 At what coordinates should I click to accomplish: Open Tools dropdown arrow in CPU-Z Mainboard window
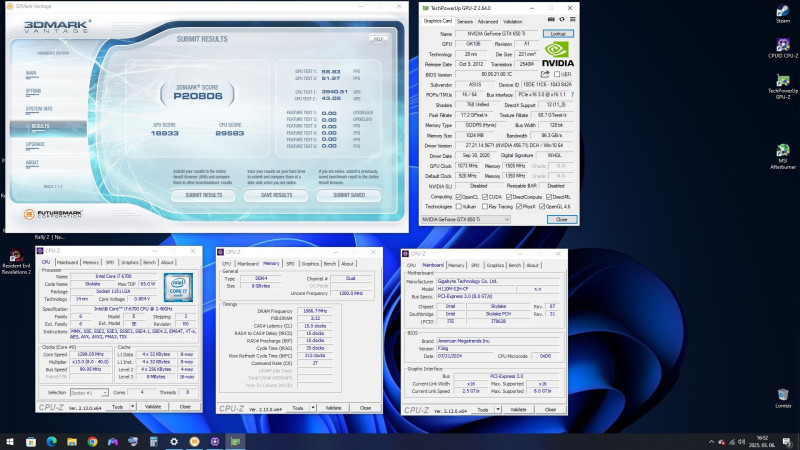click(x=498, y=410)
